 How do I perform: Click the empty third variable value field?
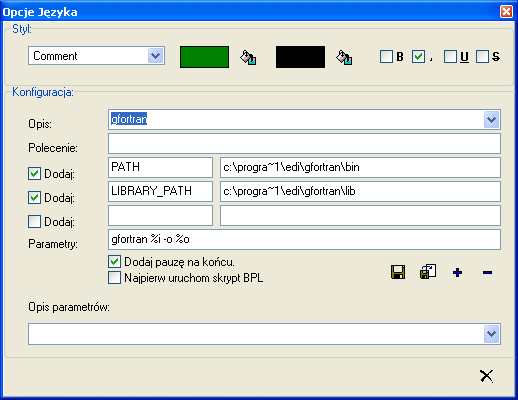360,215
